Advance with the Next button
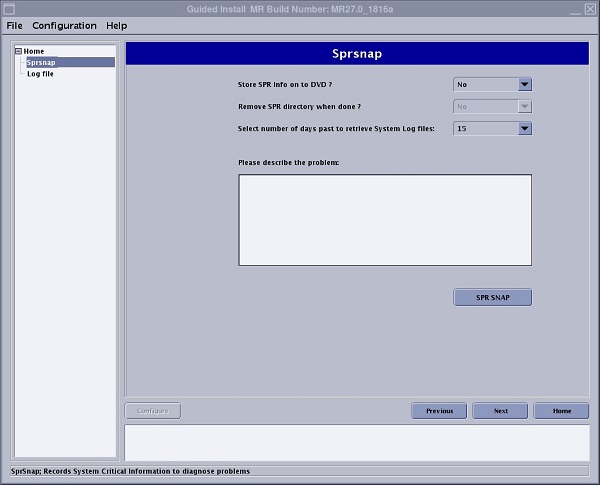 pyautogui.click(x=500, y=411)
